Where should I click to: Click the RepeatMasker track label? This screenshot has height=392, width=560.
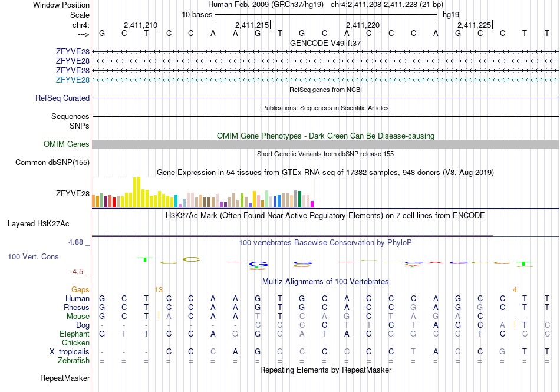65,378
